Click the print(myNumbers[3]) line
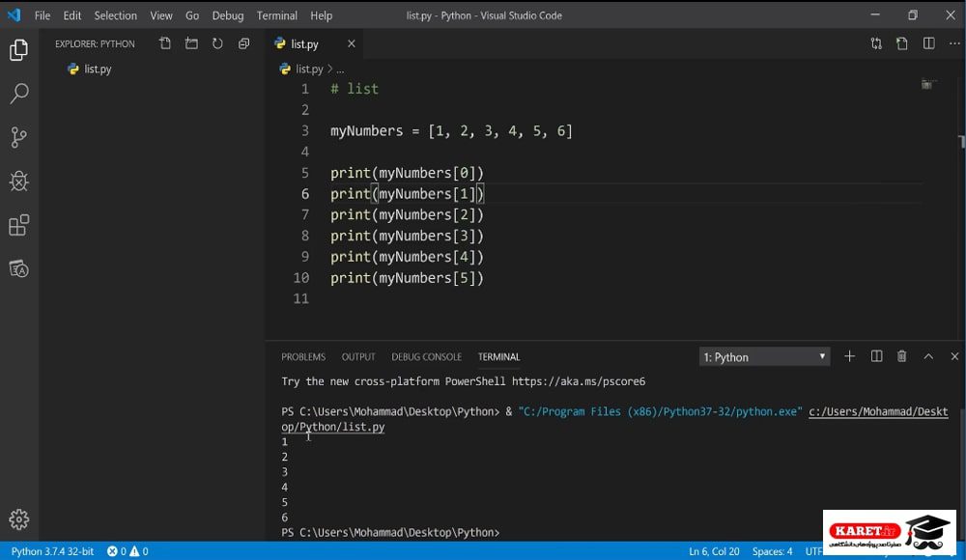The height and width of the screenshot is (560, 966). (408, 236)
